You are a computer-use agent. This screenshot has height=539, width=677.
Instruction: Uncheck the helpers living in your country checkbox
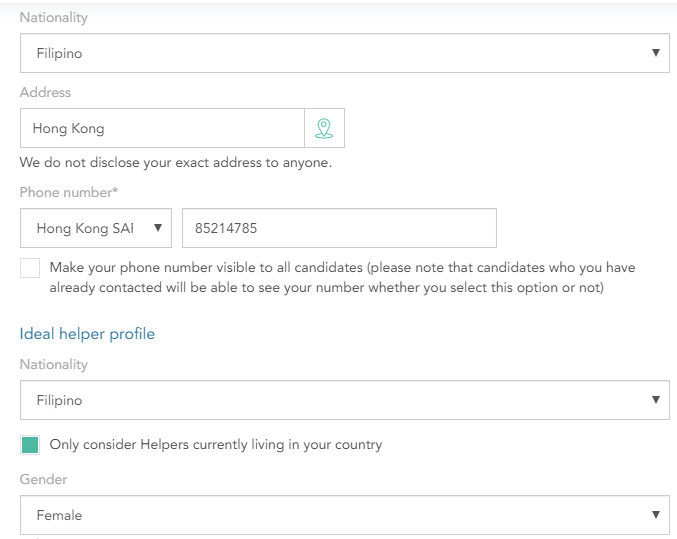(x=30, y=445)
